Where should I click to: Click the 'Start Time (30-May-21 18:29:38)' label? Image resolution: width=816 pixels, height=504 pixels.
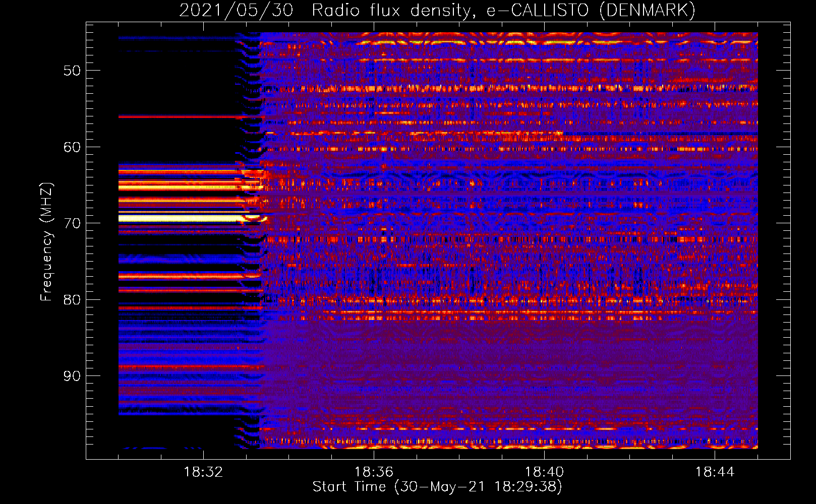[x=437, y=487]
